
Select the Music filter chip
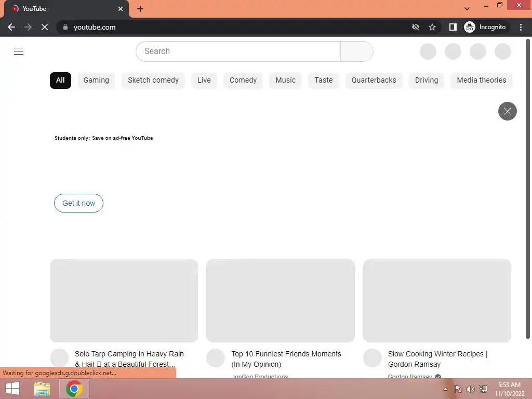tap(285, 81)
